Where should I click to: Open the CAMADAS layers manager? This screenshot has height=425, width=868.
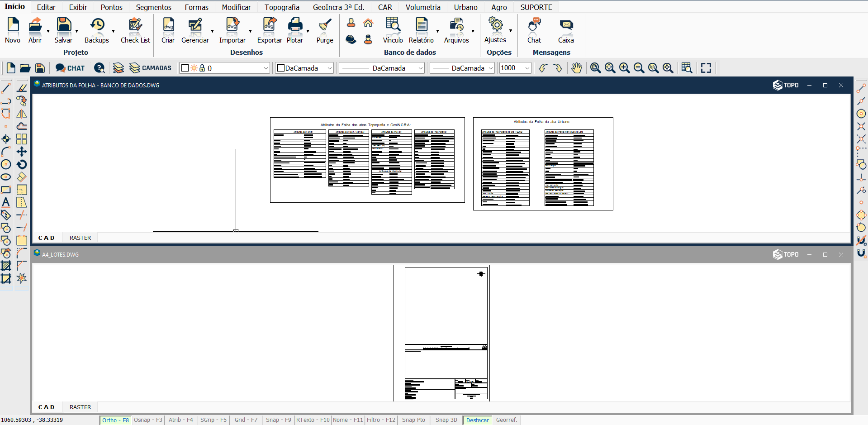(x=150, y=68)
